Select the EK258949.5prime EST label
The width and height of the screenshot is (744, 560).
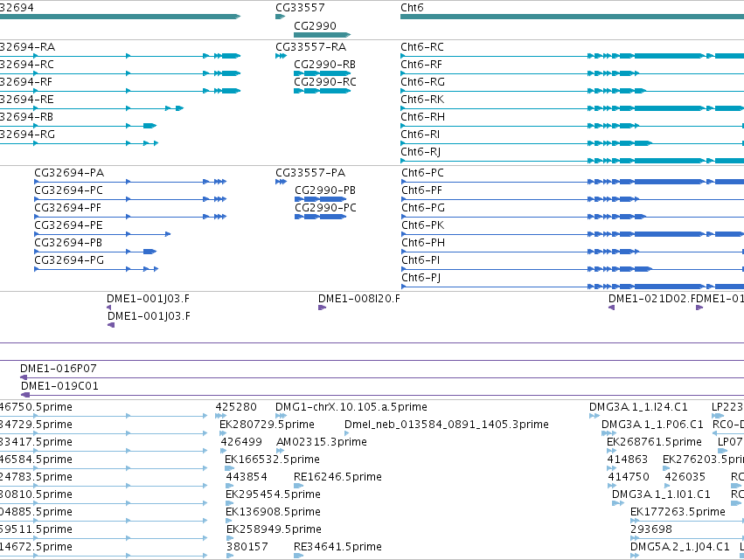(275, 529)
